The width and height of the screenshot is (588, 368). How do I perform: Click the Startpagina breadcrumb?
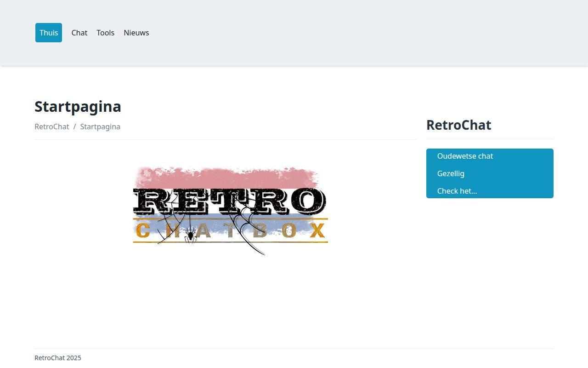100,126
